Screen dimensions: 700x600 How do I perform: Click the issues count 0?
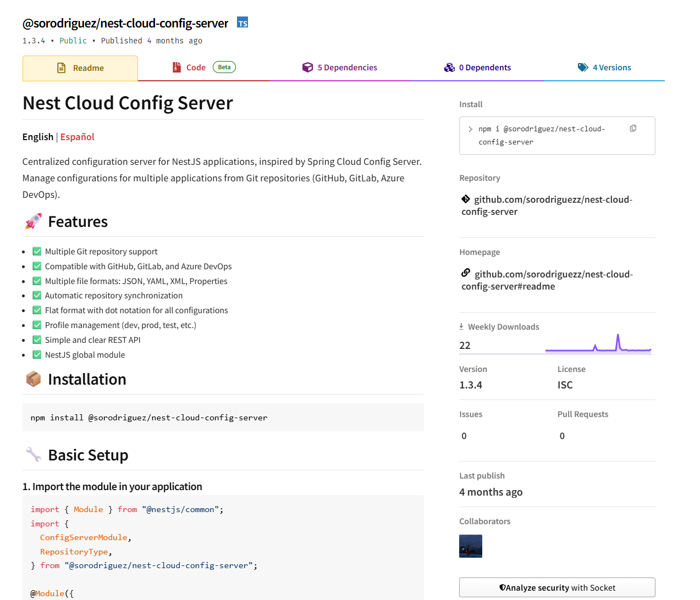[464, 436]
